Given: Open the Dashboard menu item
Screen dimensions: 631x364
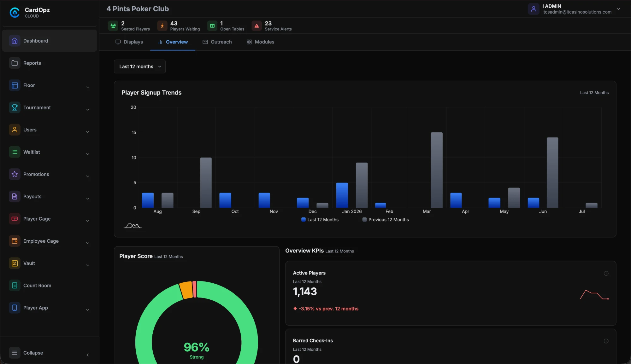Looking at the screenshot, I should pos(50,41).
